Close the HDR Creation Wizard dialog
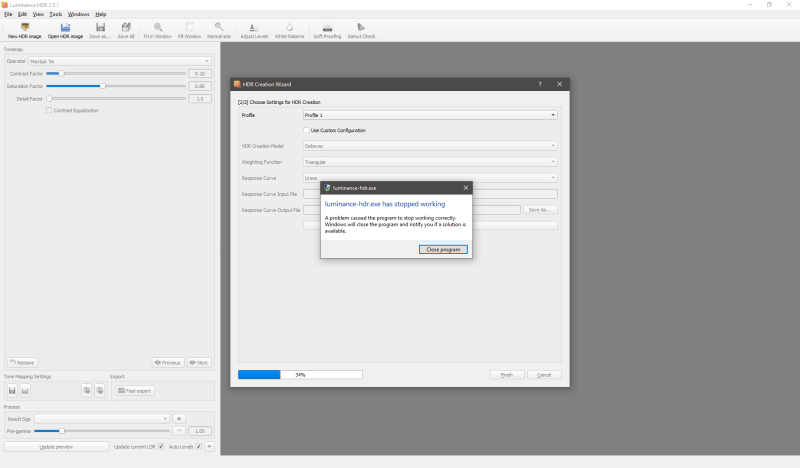 559,84
